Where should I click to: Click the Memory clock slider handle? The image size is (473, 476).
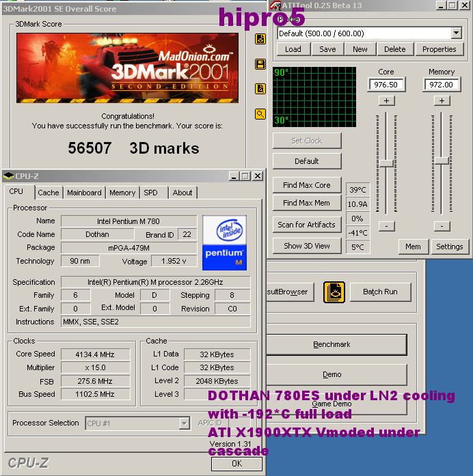pyautogui.click(x=442, y=161)
